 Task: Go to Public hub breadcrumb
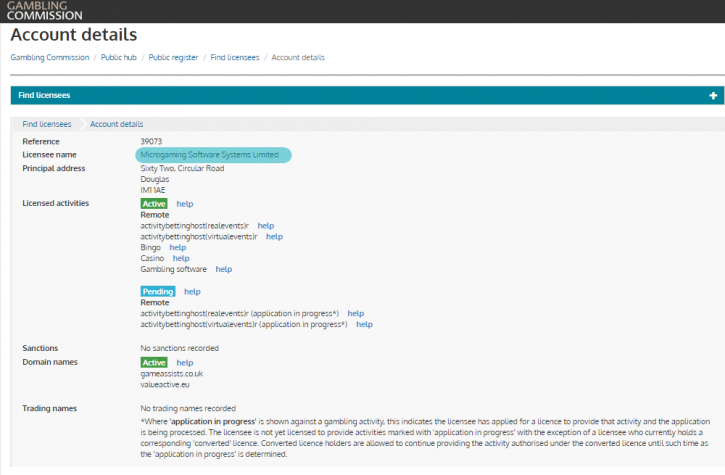[x=119, y=57]
